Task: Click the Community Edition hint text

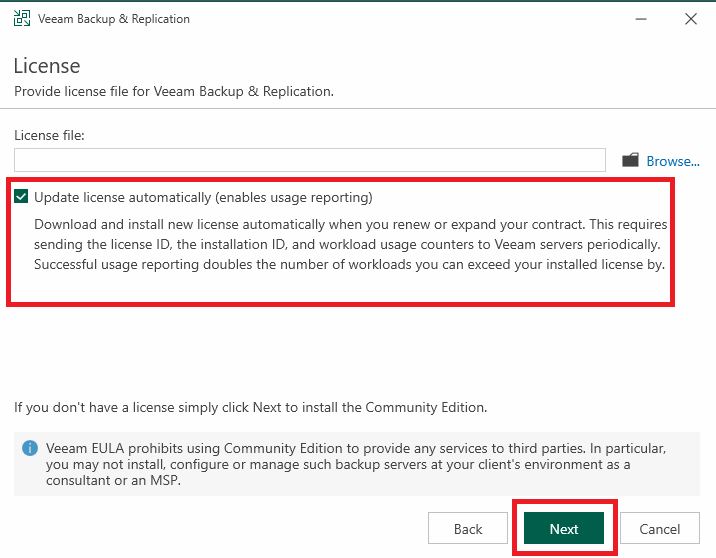Action: coord(251,407)
